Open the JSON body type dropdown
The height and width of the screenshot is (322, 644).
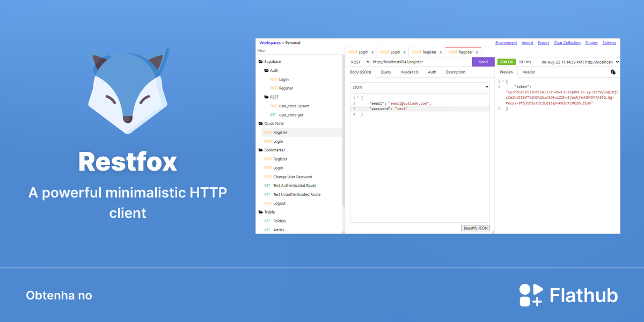tap(420, 87)
